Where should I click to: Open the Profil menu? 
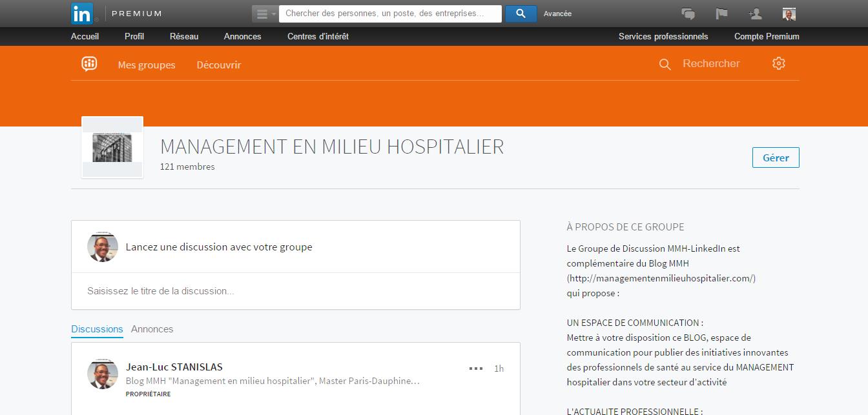click(134, 37)
